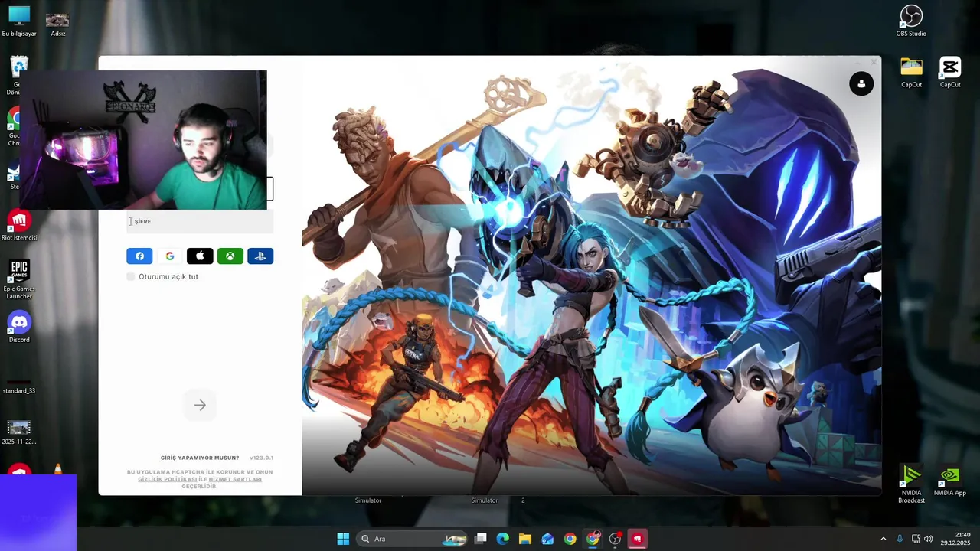Open the account profile icon in Riot window
The width and height of the screenshot is (980, 551).
pos(861,83)
